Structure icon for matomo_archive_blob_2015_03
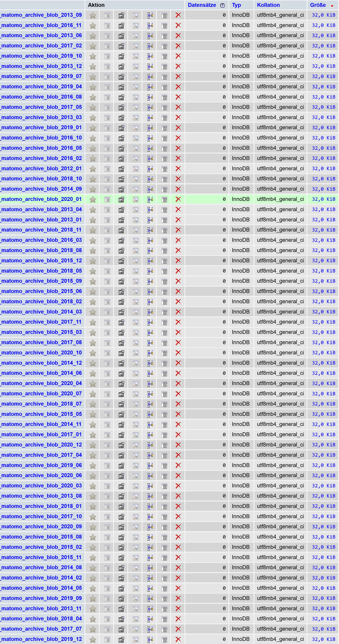339x644 pixels. click(x=121, y=332)
